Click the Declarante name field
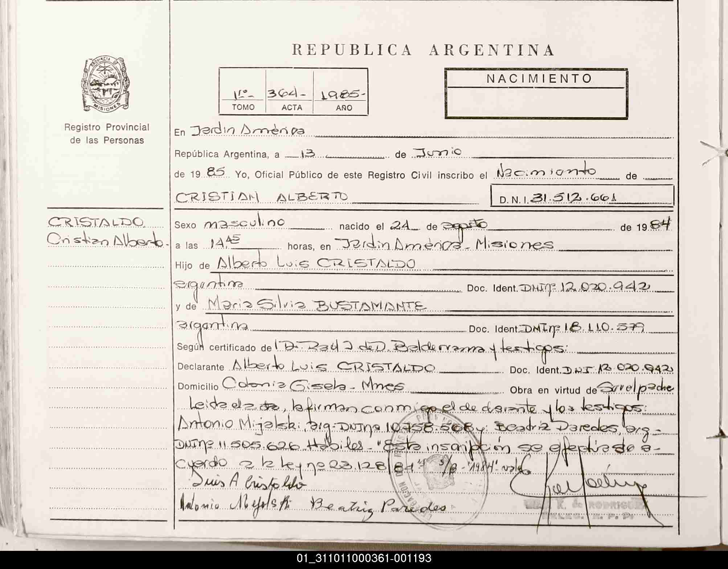The width and height of the screenshot is (728, 569). 333,366
